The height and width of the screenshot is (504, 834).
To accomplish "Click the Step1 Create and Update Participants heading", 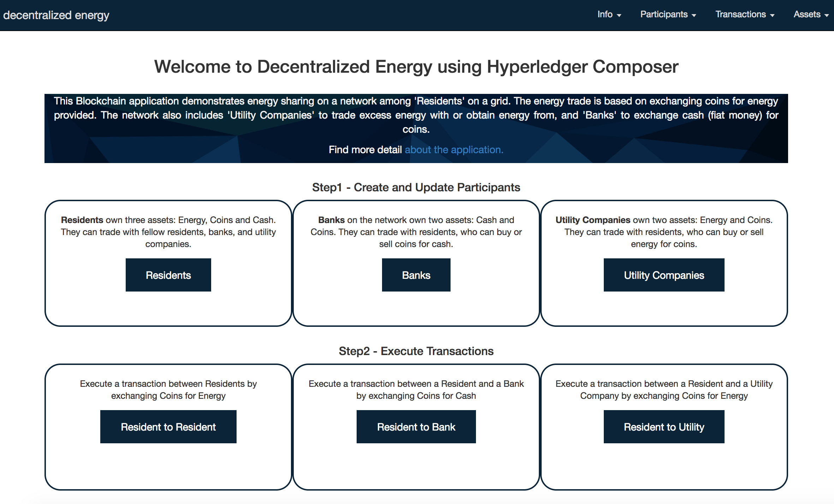I will pos(416,187).
